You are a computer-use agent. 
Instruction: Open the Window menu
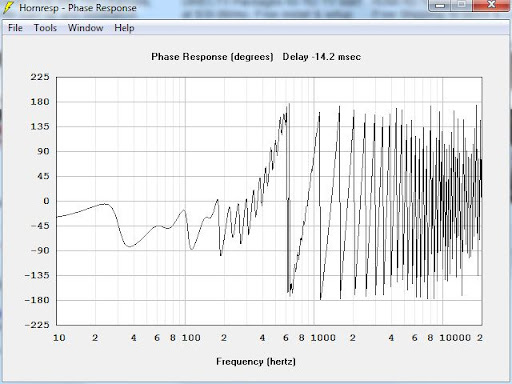pyautogui.click(x=86, y=28)
